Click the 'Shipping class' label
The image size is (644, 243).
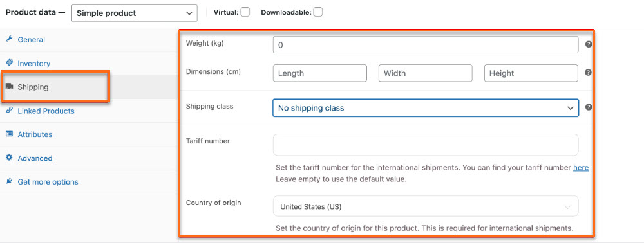click(209, 106)
